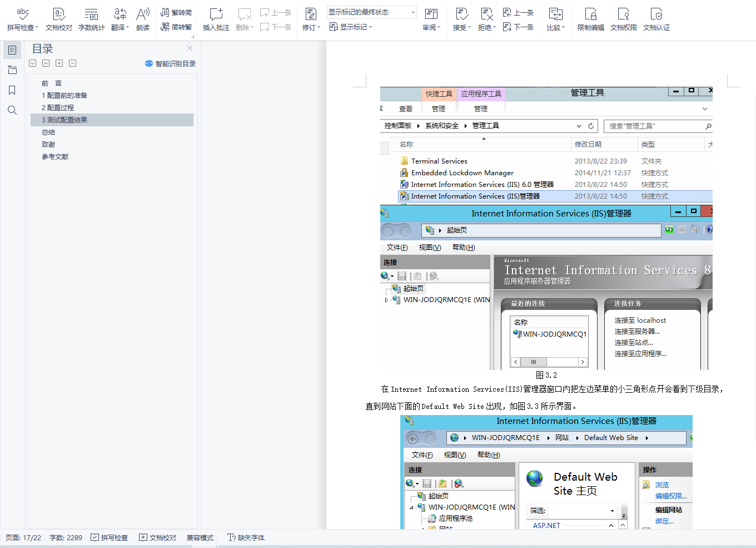Toggle 文档校对 in the status bar
The image size is (756, 548).
coord(158,537)
